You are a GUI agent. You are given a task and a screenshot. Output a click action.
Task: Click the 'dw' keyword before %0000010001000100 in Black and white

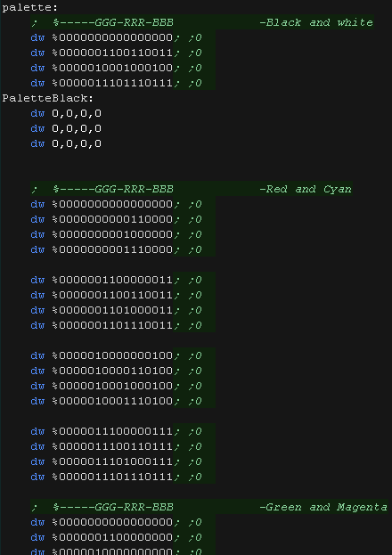coord(37,68)
